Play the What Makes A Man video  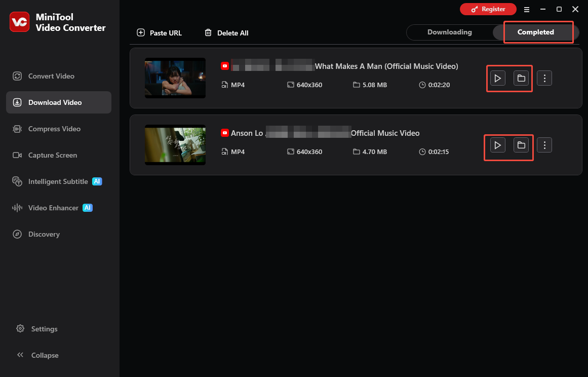click(x=498, y=79)
